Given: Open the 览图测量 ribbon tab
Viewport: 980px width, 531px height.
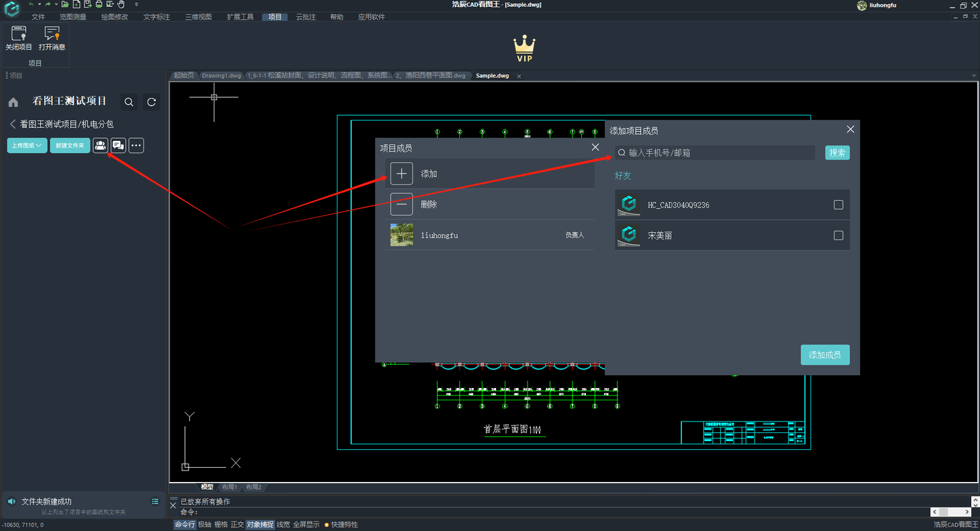Looking at the screenshot, I should [x=73, y=17].
